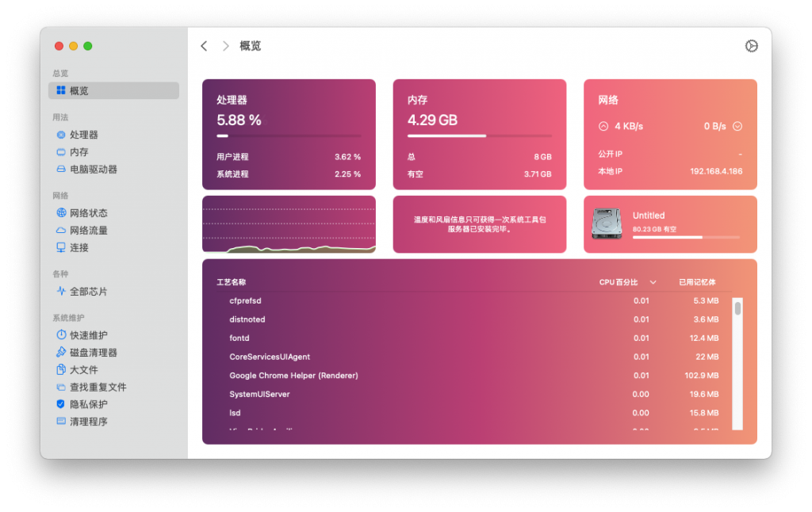Click the 总 8 GB memory total
Screen dimensions: 812x512
[x=542, y=157]
